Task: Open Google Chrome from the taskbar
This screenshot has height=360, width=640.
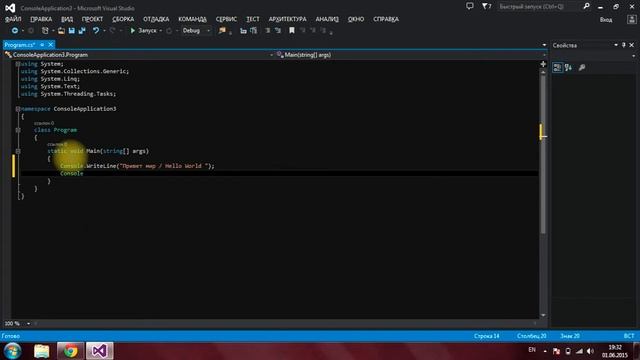Action: 70,351
